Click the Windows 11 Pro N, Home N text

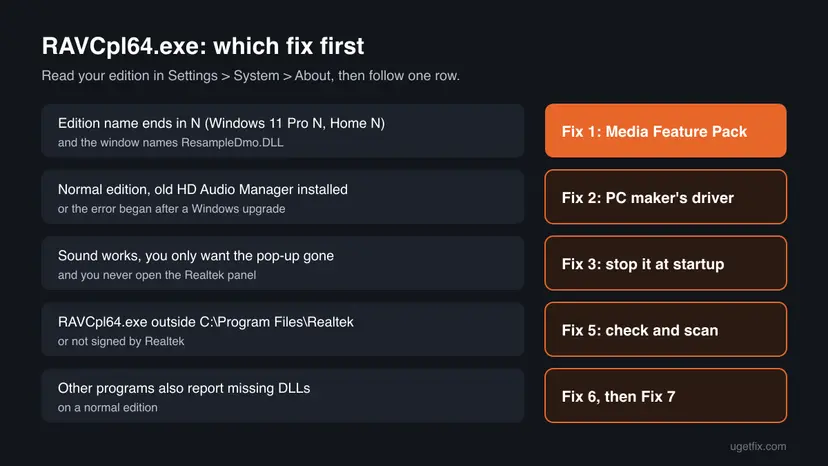295,123
